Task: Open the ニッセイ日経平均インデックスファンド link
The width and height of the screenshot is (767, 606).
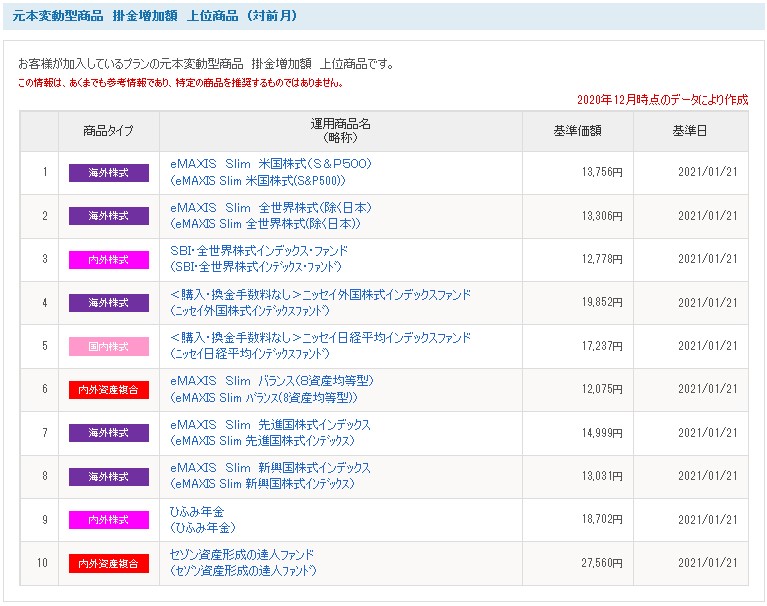Action: tap(320, 345)
